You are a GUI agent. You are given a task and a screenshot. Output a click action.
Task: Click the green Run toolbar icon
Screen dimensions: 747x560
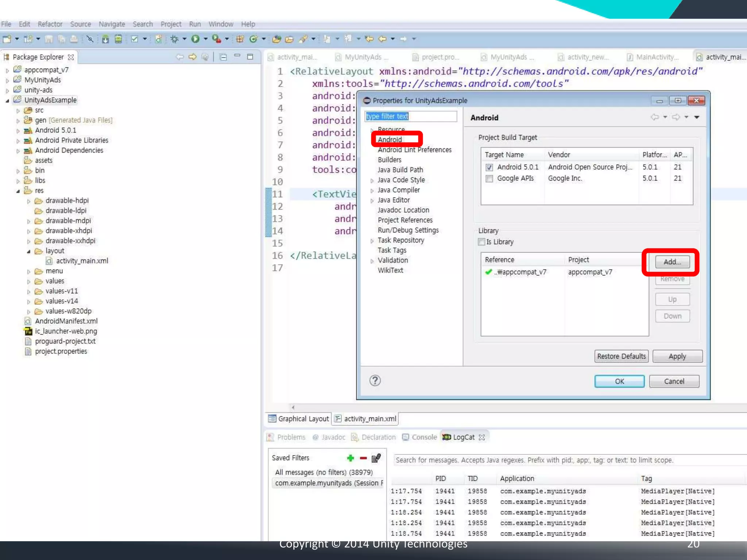[x=196, y=39]
